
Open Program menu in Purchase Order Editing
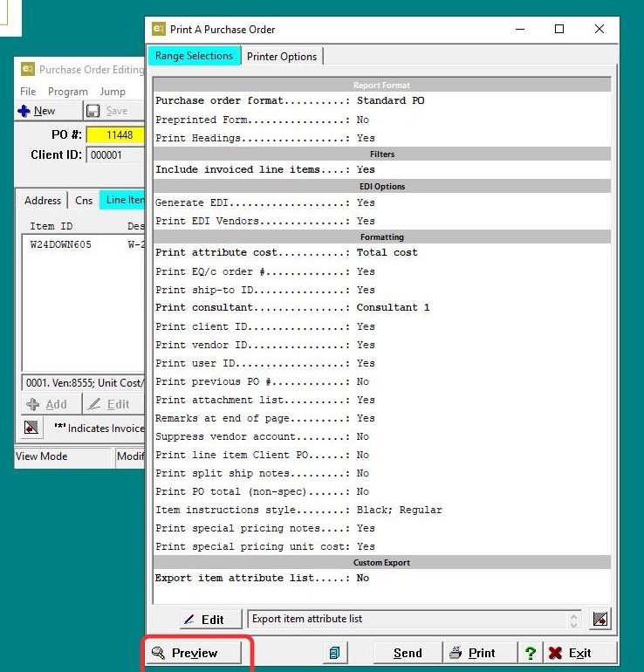point(68,92)
